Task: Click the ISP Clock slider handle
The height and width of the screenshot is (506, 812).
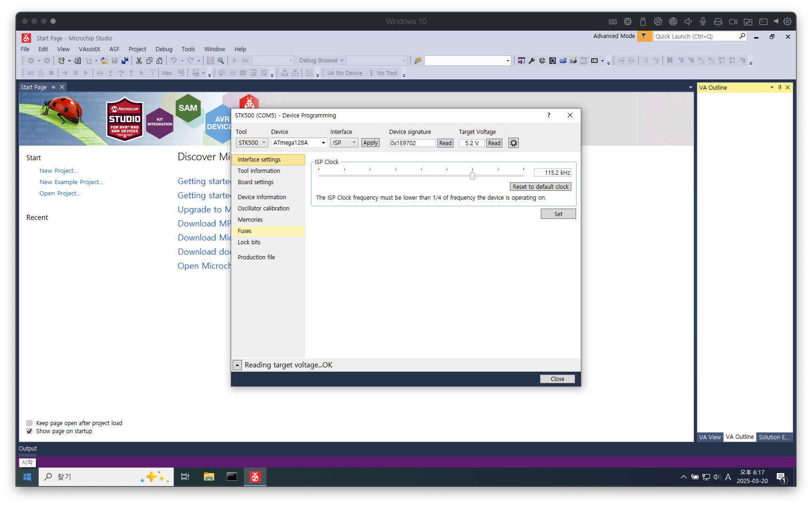Action: click(x=472, y=175)
